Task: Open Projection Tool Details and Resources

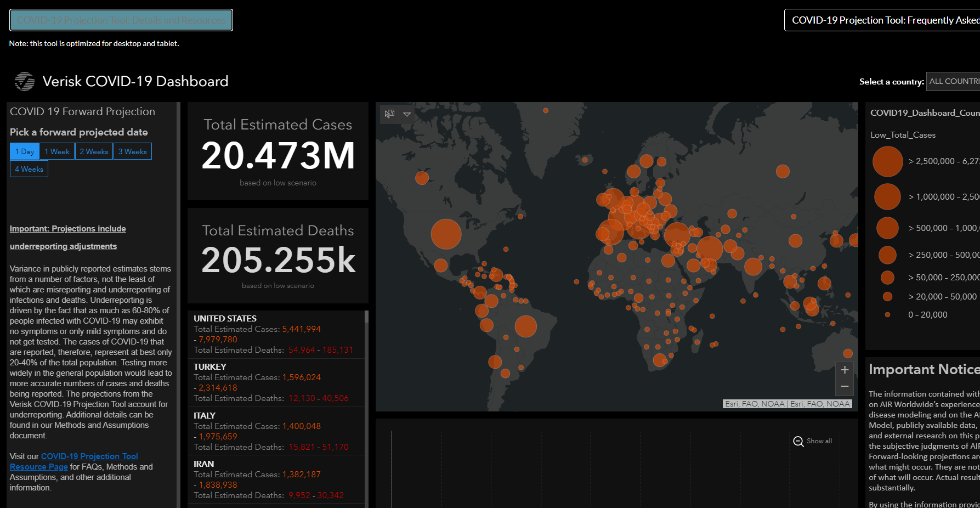Action: click(121, 20)
